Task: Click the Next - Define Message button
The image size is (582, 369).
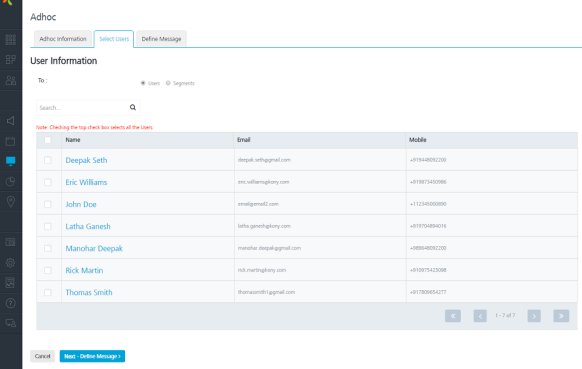Action: pos(92,356)
